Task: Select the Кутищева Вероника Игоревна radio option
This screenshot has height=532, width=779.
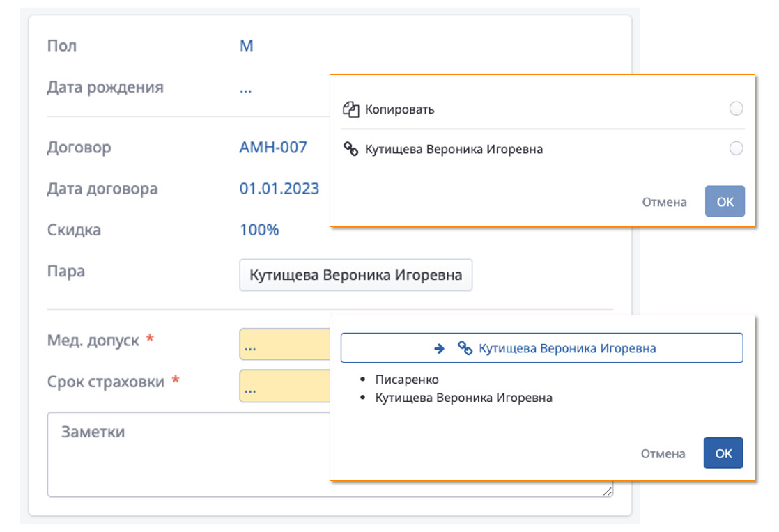Action: coord(736,148)
